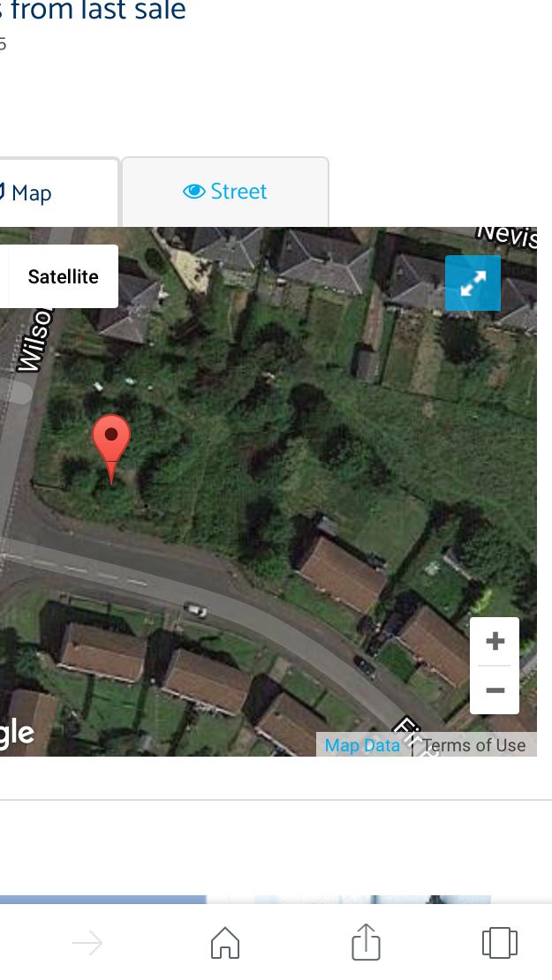This screenshot has width=552, height=980.
Task: Click the white car on the road
Action: point(196,609)
